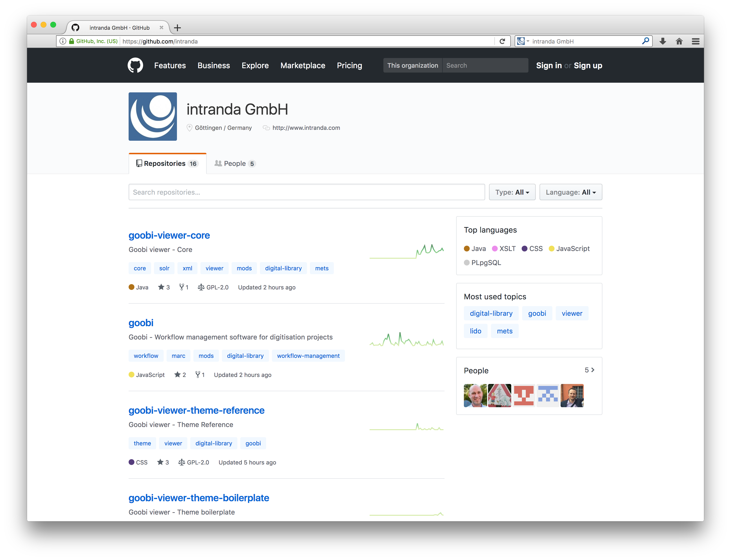The width and height of the screenshot is (731, 560).
Task: Open search engine selector dropdown in browser
Action: 523,41
